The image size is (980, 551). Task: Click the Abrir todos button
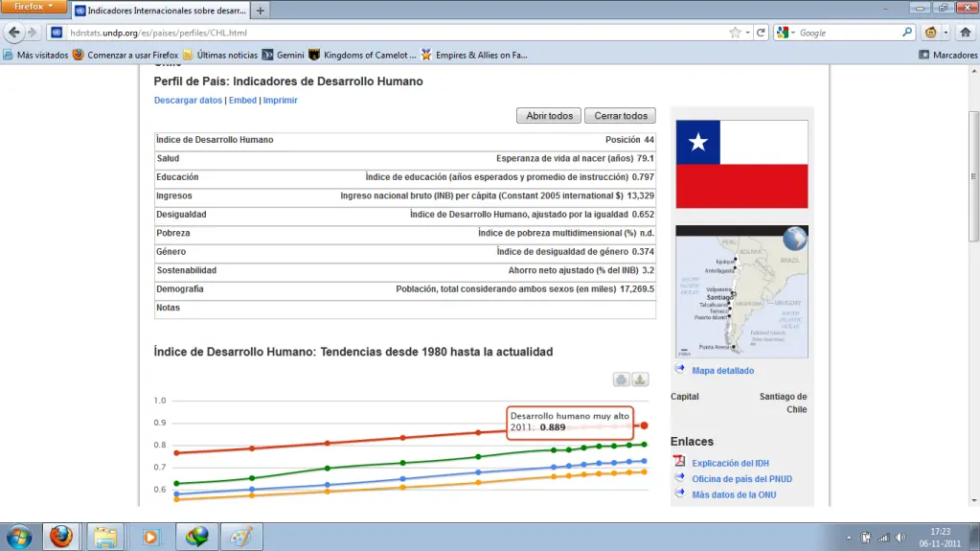(549, 116)
